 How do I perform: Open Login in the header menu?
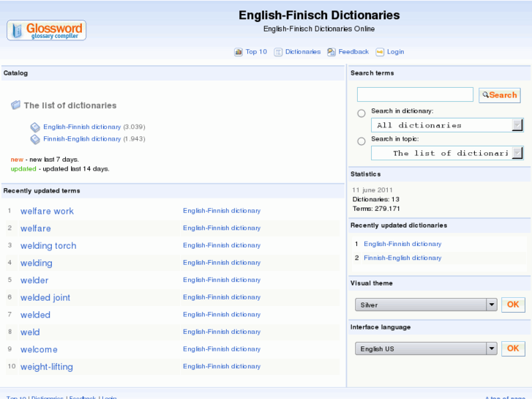tap(396, 52)
